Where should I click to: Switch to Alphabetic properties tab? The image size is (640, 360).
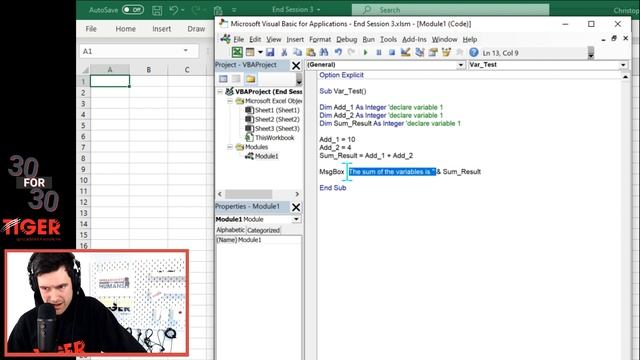(230, 230)
